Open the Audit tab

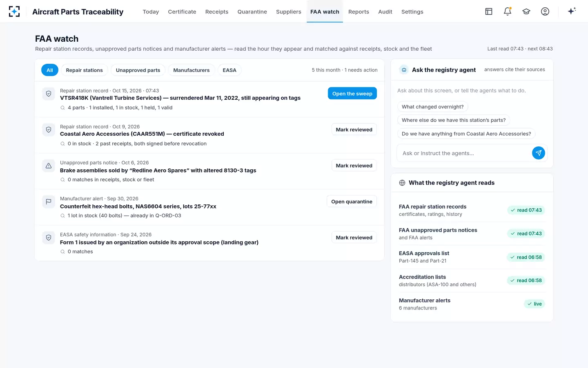coord(385,12)
